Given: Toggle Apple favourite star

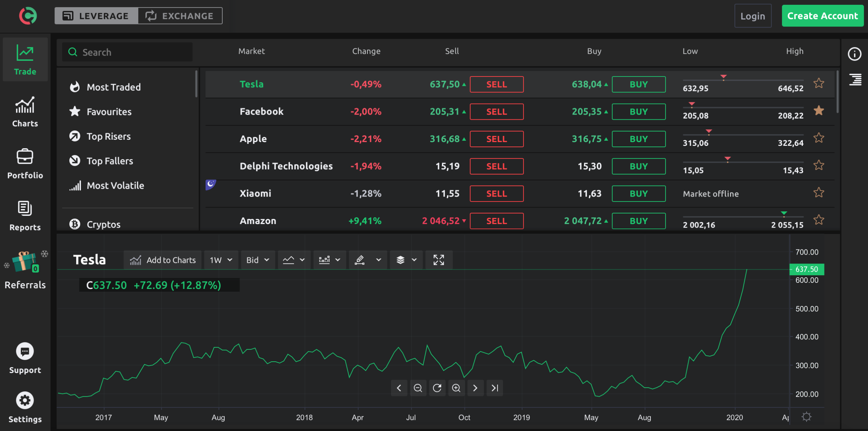Looking at the screenshot, I should (x=819, y=138).
